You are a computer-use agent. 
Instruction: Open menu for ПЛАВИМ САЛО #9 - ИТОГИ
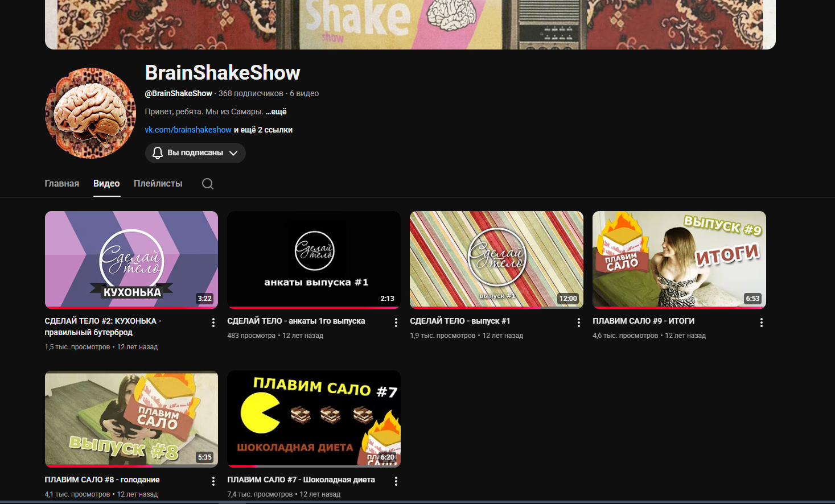click(762, 323)
